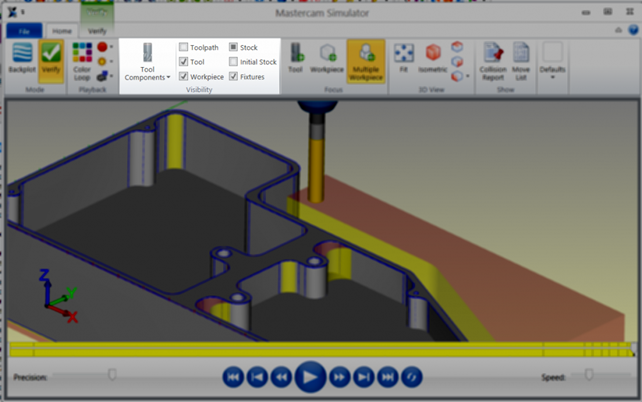Adjust the Precision slider handle
The height and width of the screenshot is (402, 642).
pos(112,375)
